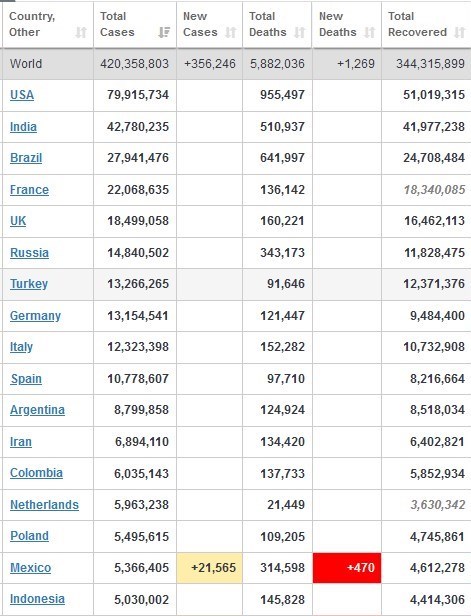Open the Argentina country link
The width and height of the screenshot is (471, 616).
(37, 410)
